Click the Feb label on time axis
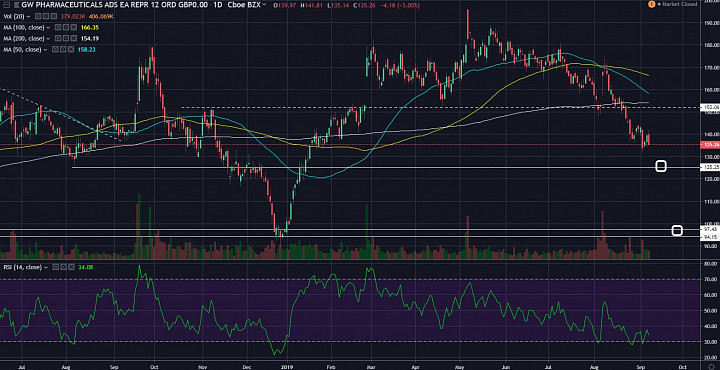 click(331, 367)
